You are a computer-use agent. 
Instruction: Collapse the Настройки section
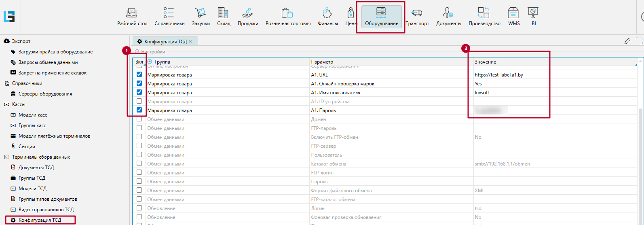pyautogui.click(x=137, y=52)
